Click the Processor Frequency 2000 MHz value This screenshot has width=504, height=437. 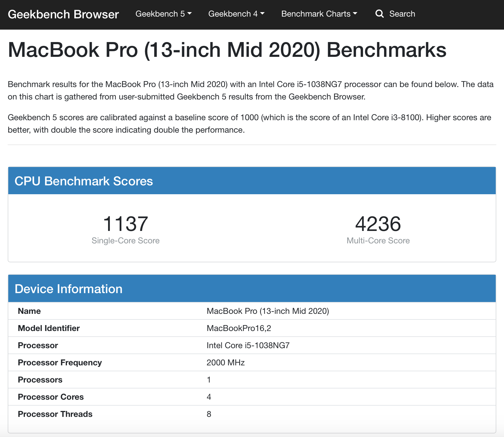225,362
